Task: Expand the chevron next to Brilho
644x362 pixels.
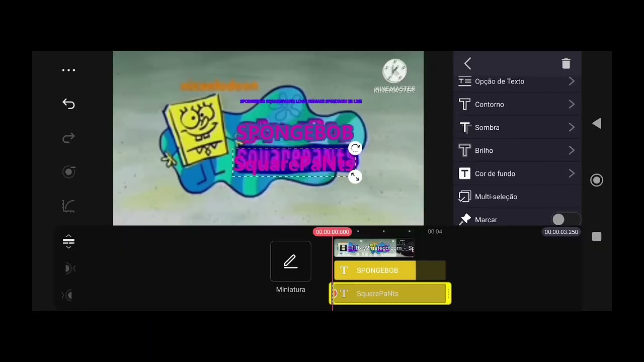Action: point(572,151)
